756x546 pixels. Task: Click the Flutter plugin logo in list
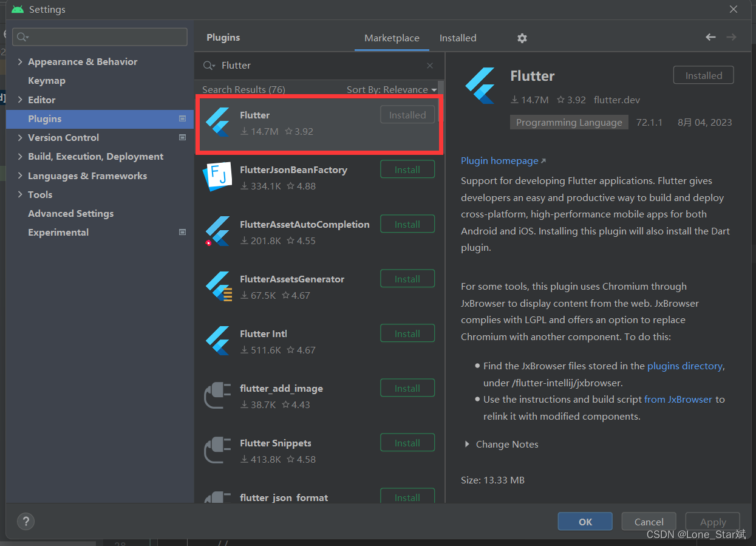tap(217, 122)
